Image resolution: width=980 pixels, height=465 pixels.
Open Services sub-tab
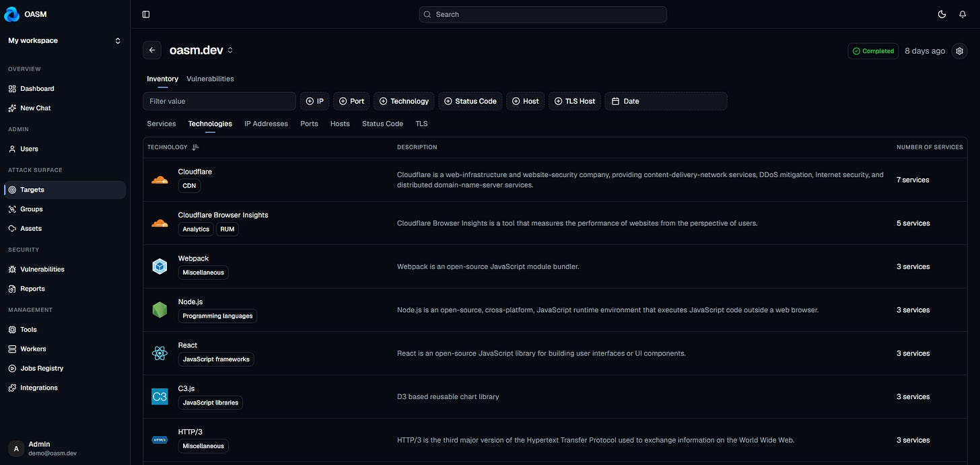coord(162,124)
